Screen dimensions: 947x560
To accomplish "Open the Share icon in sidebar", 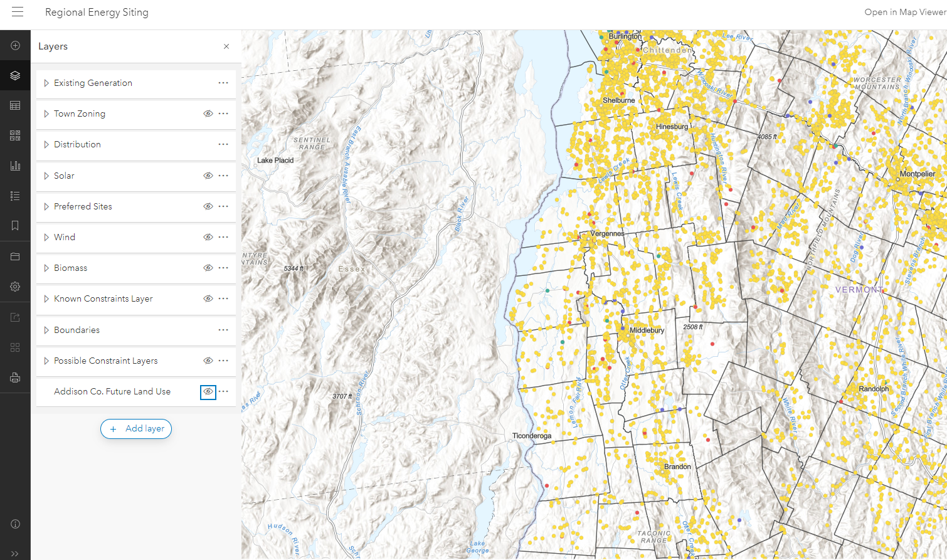I will pos(15,317).
